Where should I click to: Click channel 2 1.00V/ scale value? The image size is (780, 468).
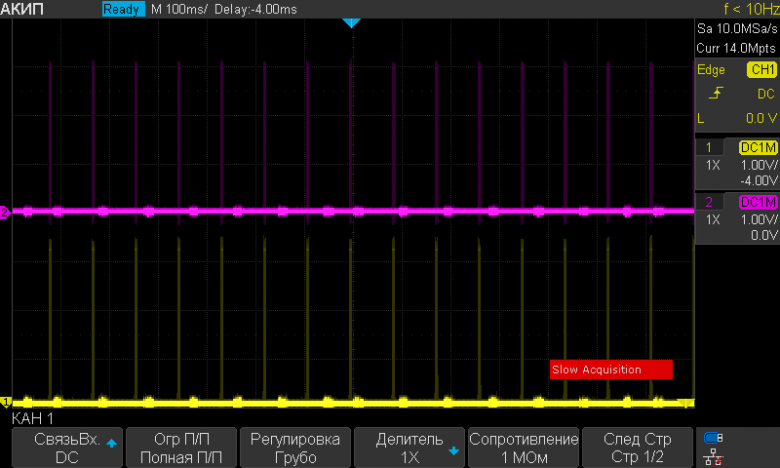click(759, 219)
